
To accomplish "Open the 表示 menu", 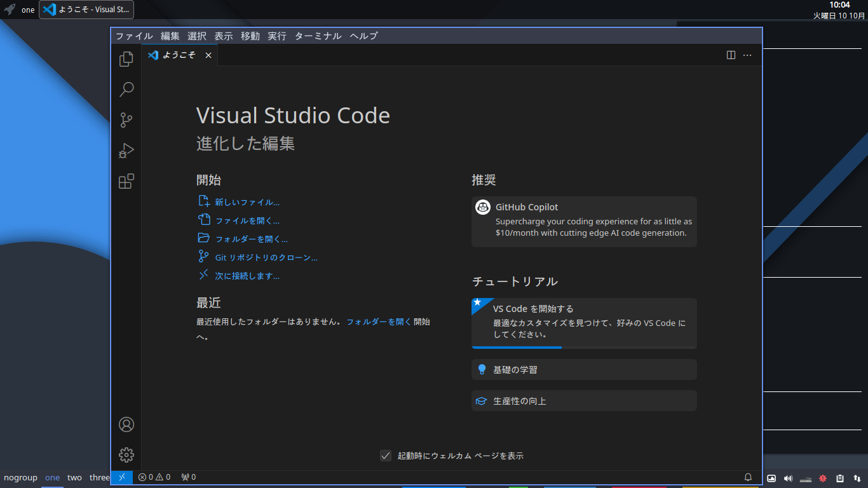I will (224, 36).
